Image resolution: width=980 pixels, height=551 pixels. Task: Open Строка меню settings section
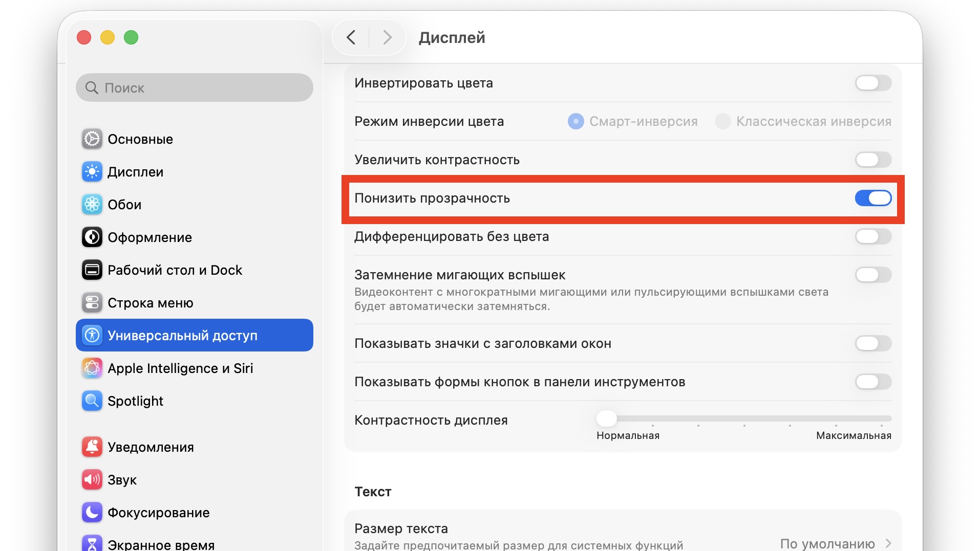195,303
